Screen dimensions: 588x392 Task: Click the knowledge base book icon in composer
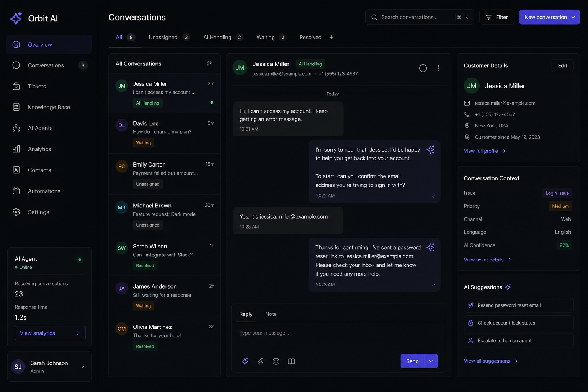[291, 361]
